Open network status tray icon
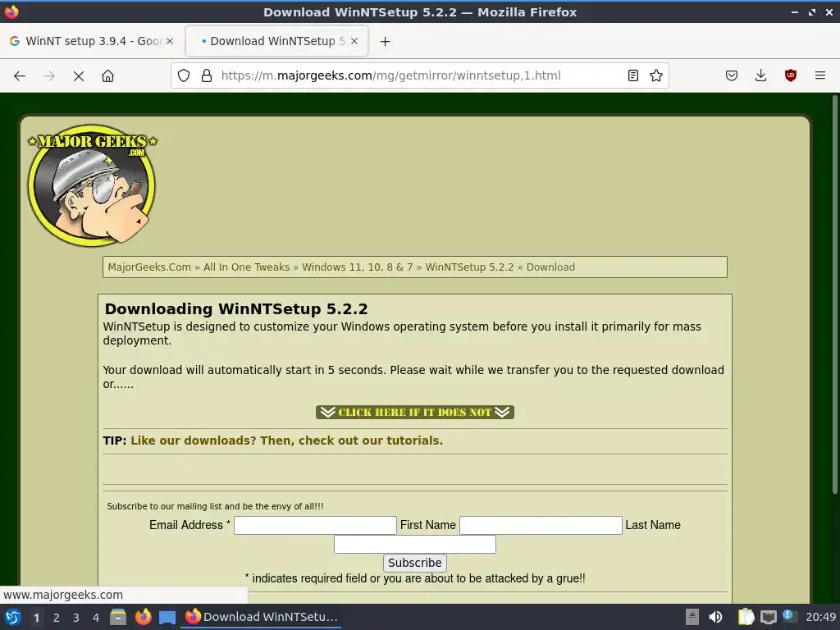The height and width of the screenshot is (630, 840). tap(769, 617)
